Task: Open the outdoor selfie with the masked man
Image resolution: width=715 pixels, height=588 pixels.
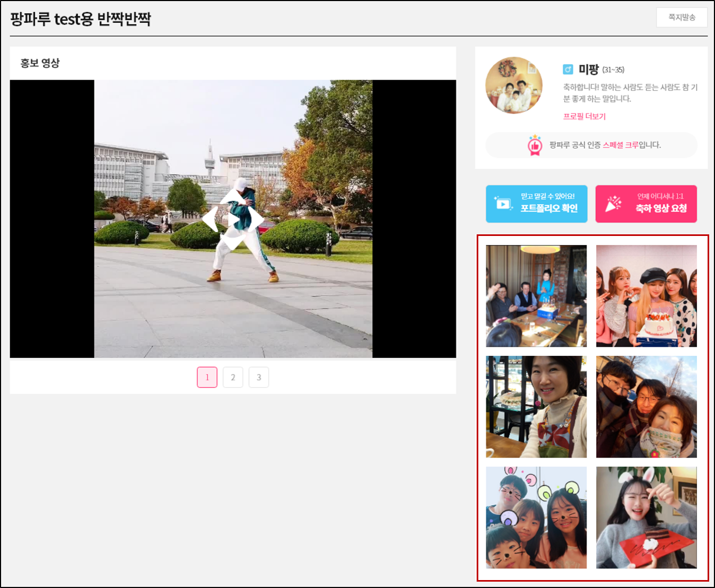Action: point(646,407)
